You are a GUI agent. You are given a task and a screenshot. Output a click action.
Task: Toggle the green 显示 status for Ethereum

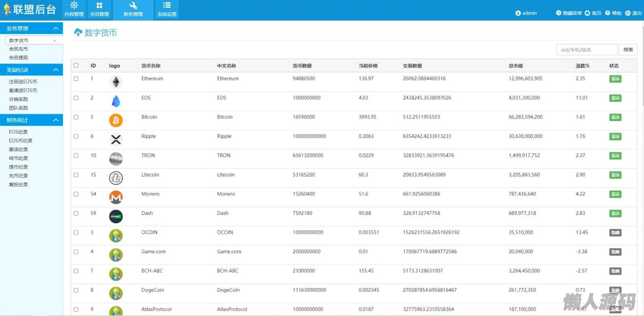click(x=615, y=79)
